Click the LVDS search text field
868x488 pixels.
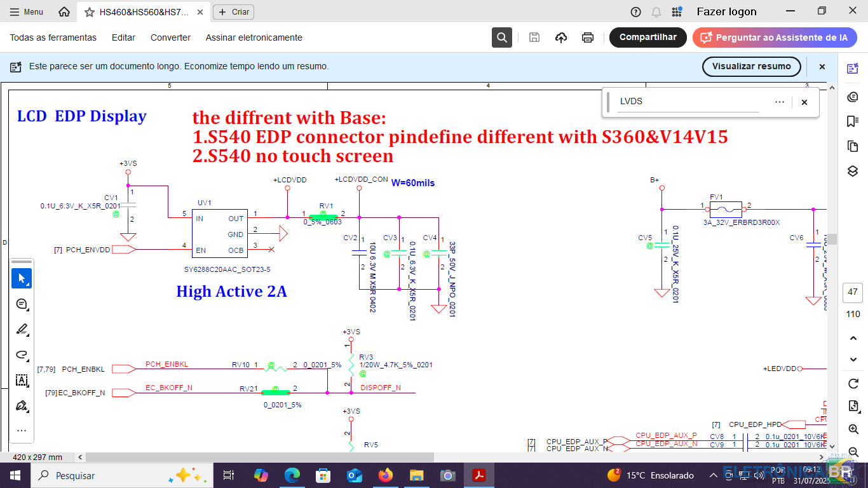pos(689,102)
